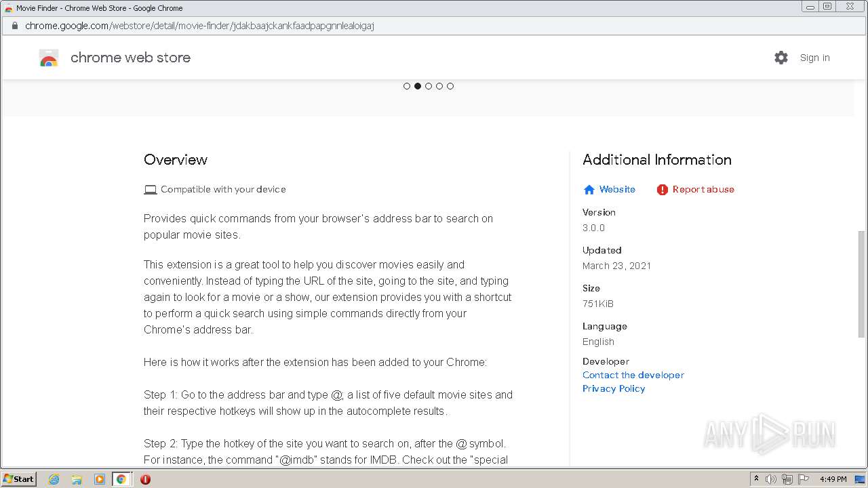Viewport: 868px width, 488px height.
Task: Click the red Opera taskbar icon
Action: click(x=145, y=479)
